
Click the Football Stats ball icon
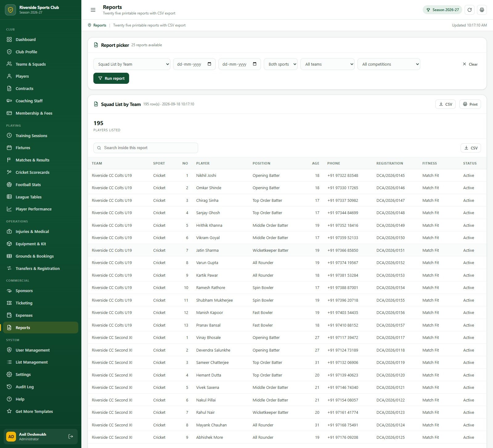(x=9, y=185)
